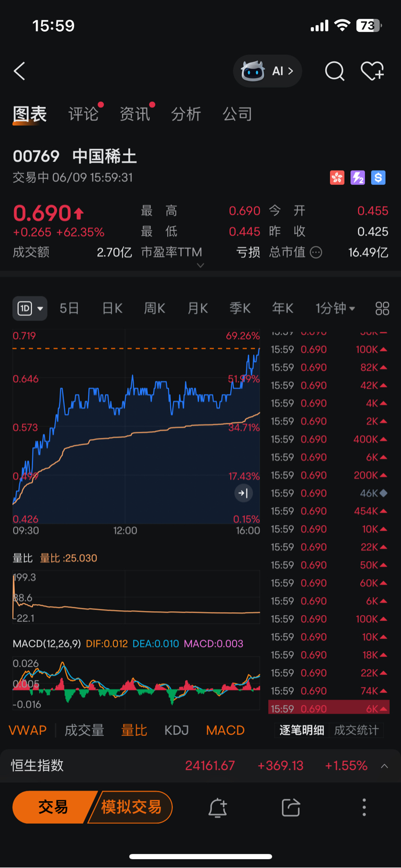Expand the 恒生指数 index bar chevron
Screen dimensions: 401x868
[x=384, y=766]
